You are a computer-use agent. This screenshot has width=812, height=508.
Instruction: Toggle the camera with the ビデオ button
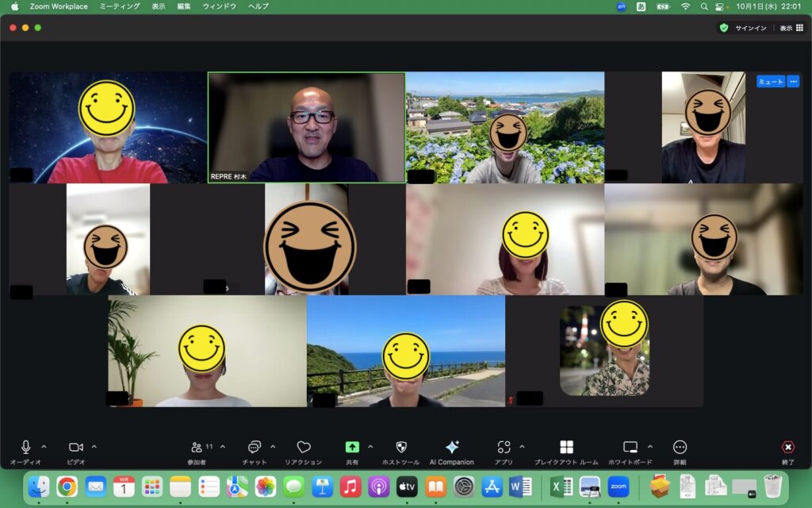click(76, 448)
